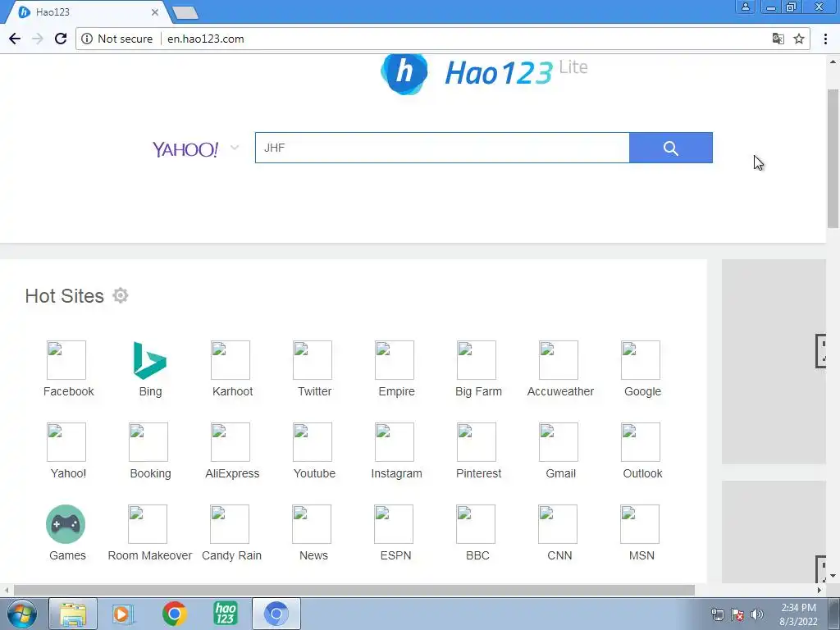The width and height of the screenshot is (840, 630).
Task: Open the hao123 taskbar shortcut
Action: tap(225, 614)
